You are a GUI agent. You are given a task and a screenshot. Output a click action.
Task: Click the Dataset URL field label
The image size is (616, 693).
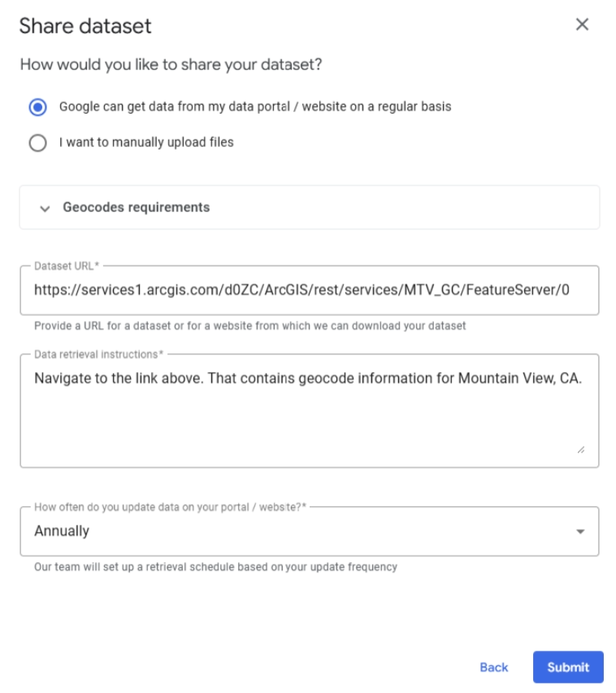coord(67,266)
